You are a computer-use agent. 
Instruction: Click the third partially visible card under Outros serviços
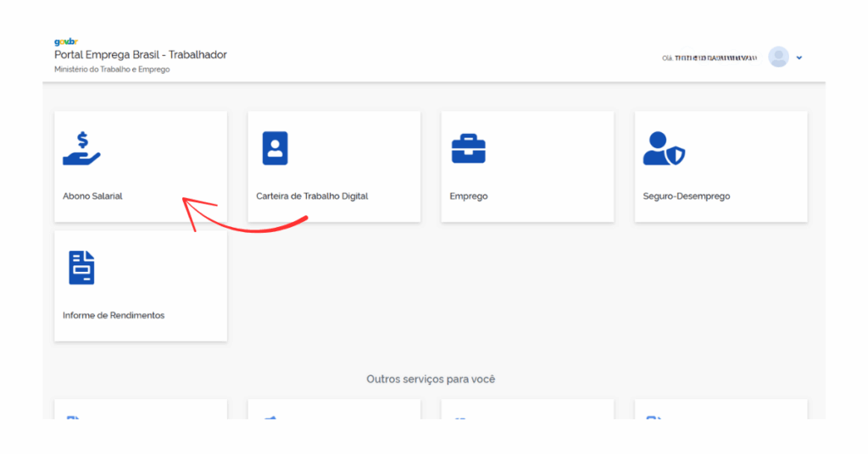(527, 409)
